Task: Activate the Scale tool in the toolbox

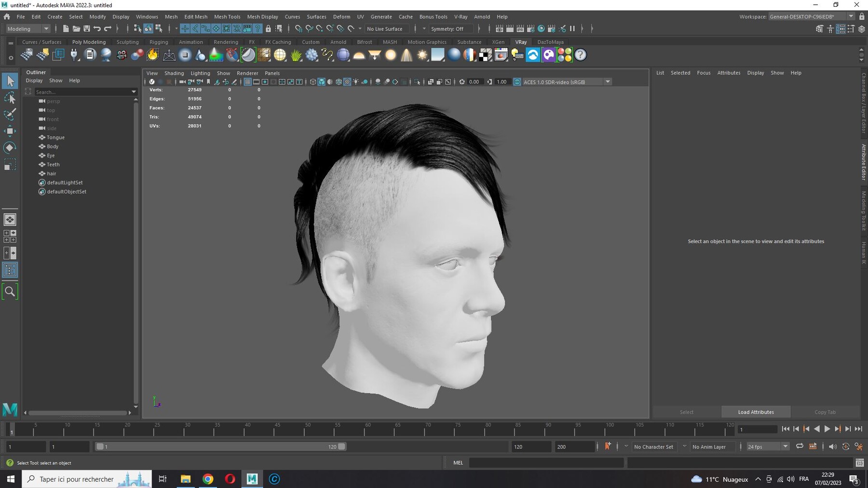Action: 10,165
